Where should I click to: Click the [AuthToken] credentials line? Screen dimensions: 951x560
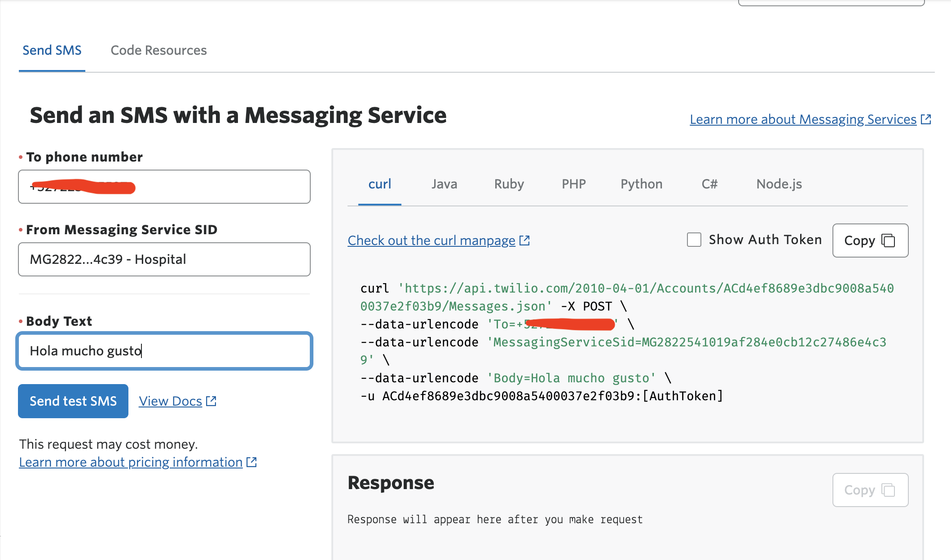point(542,396)
